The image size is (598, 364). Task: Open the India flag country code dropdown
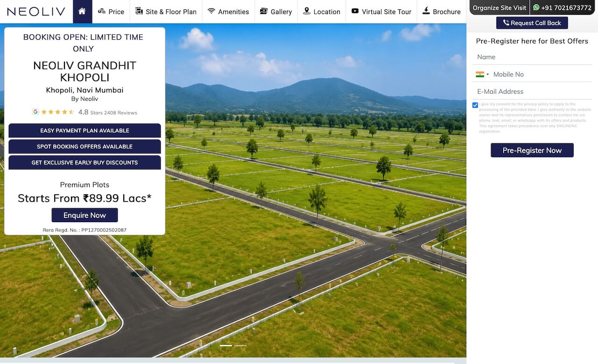[x=482, y=74]
